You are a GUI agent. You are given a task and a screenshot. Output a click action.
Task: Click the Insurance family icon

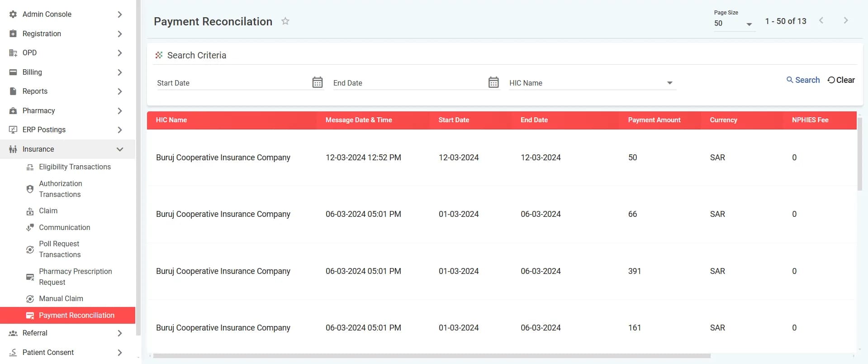pos(13,149)
